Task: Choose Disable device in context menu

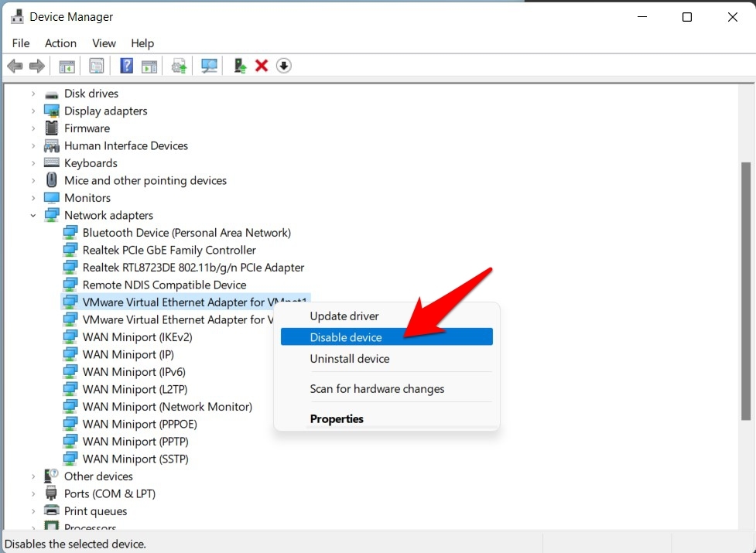Action: point(346,337)
